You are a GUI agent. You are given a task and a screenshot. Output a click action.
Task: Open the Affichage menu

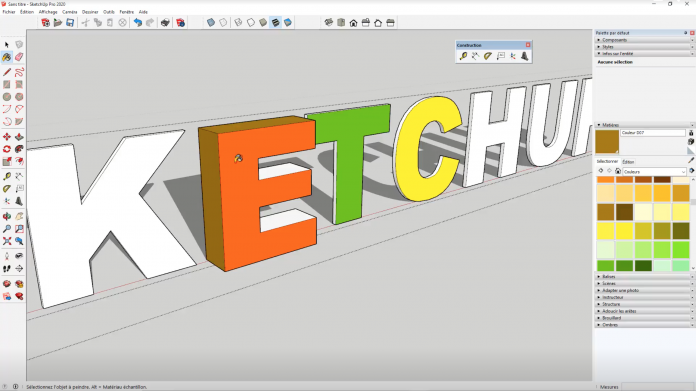click(x=48, y=12)
